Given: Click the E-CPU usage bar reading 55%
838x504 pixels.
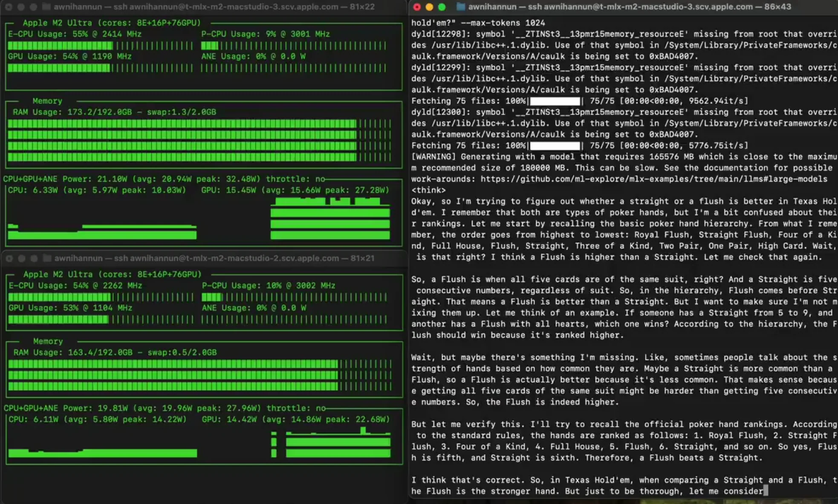Looking at the screenshot, I should pyautogui.click(x=100, y=45).
